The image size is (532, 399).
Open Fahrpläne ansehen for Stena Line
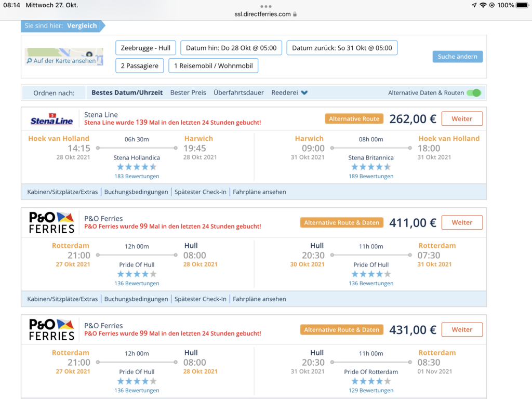[x=259, y=192]
